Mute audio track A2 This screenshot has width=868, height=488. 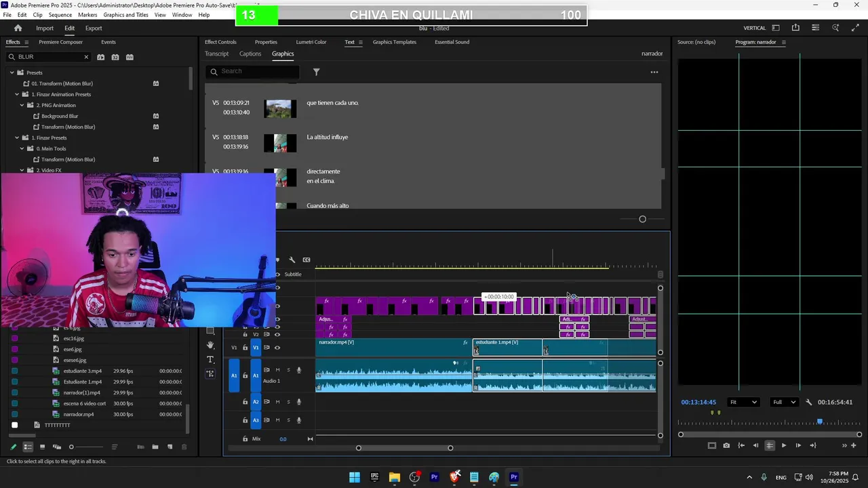pyautogui.click(x=277, y=402)
